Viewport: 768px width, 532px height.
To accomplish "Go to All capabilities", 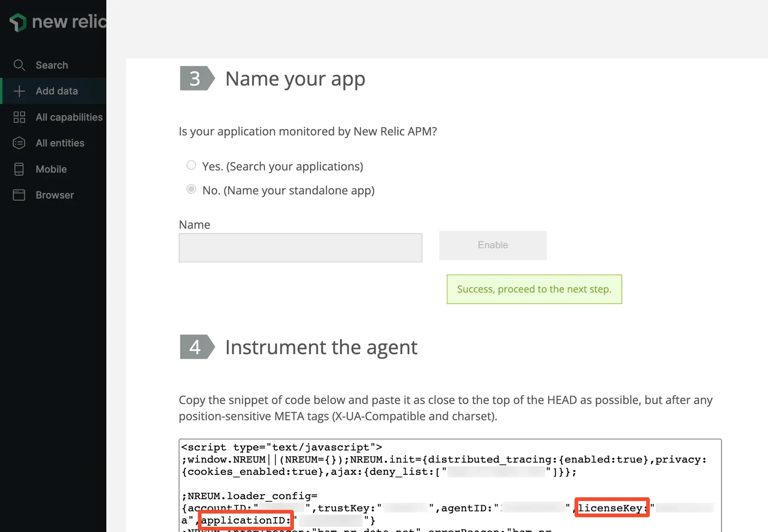I will tap(53, 117).
